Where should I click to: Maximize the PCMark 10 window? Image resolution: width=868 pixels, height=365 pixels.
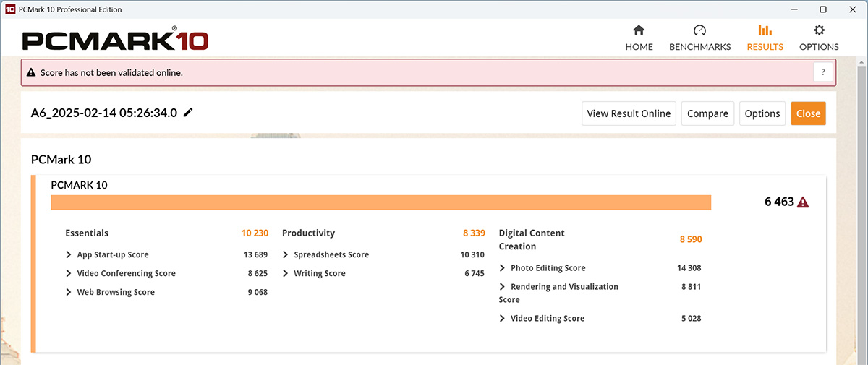coord(823,9)
